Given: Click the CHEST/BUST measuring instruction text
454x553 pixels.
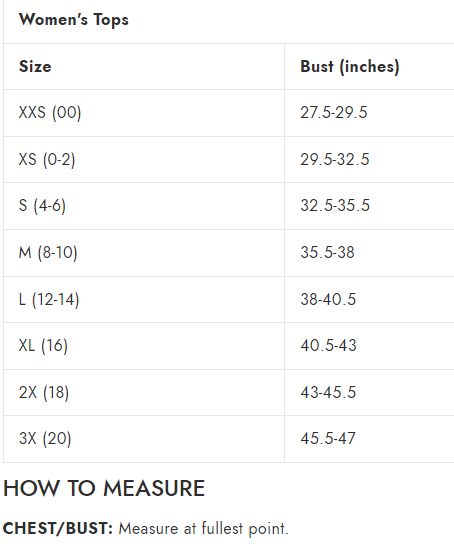Looking at the screenshot, I should pyautogui.click(x=146, y=529).
